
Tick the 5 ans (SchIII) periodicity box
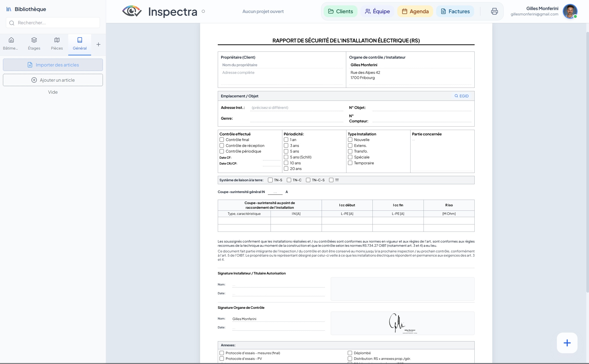[x=286, y=157]
